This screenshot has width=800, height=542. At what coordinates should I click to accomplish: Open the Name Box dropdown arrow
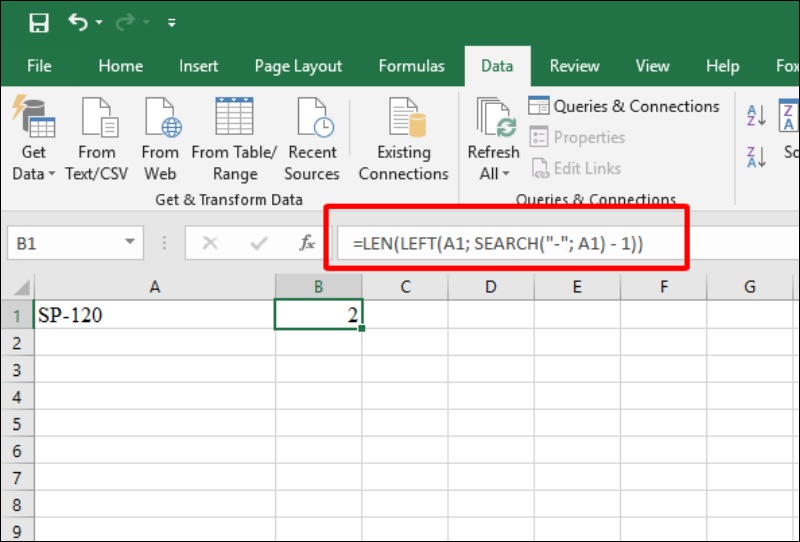point(130,242)
